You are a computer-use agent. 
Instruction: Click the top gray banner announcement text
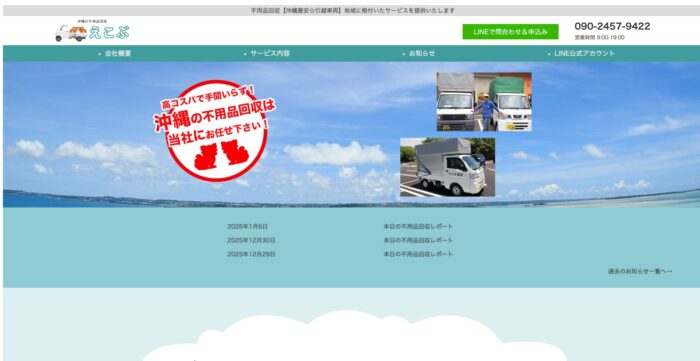353,10
